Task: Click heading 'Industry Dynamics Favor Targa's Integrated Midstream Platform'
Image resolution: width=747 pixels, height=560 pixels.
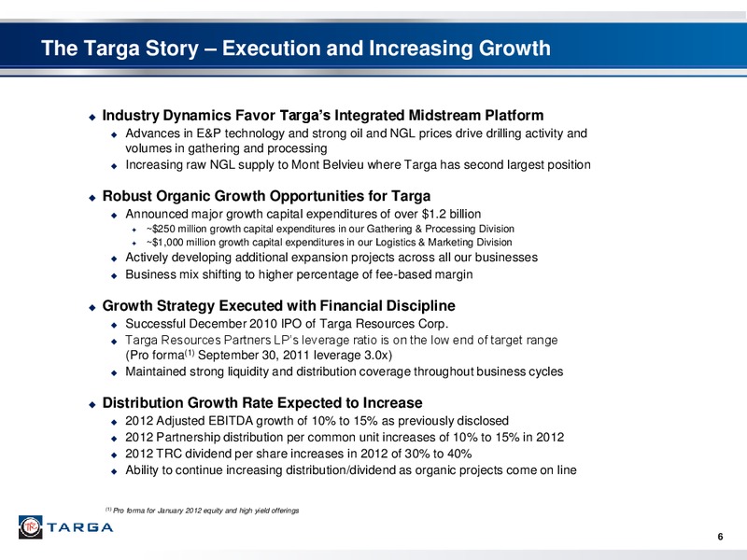Action: pos(322,115)
